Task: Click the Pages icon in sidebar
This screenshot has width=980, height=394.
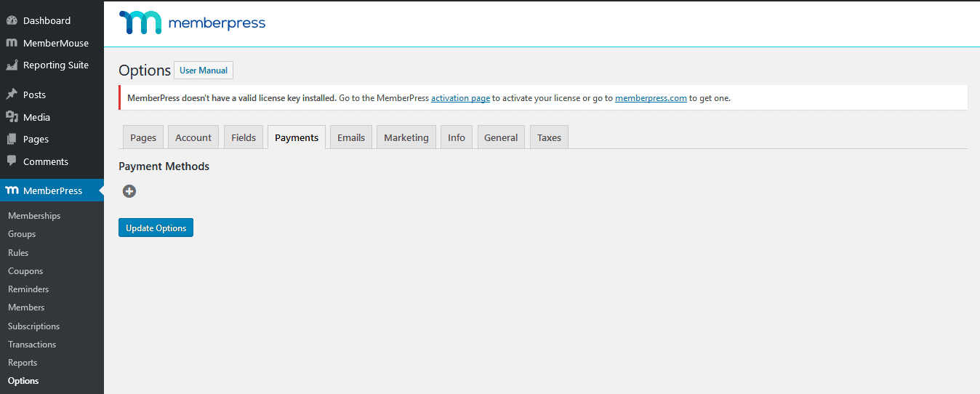Action: pos(12,139)
